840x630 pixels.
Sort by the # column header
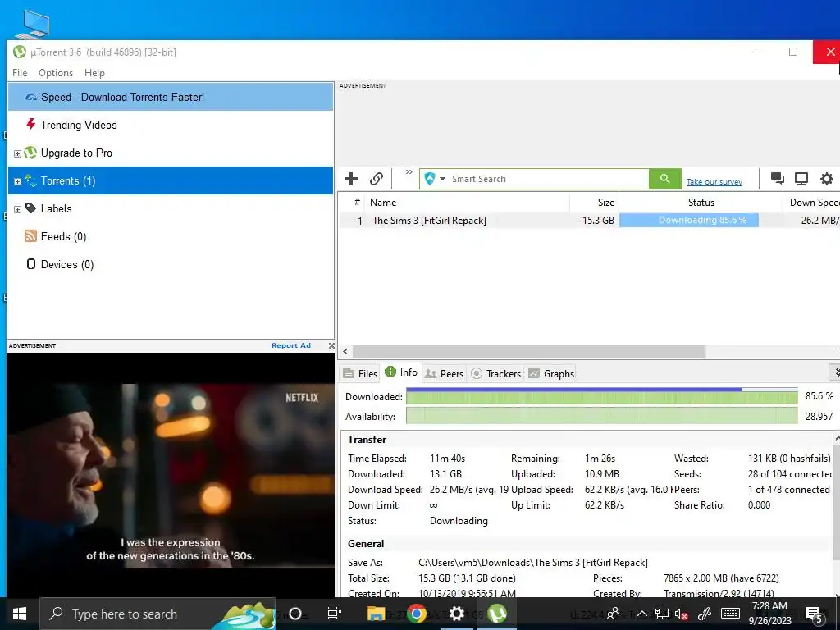[357, 203]
